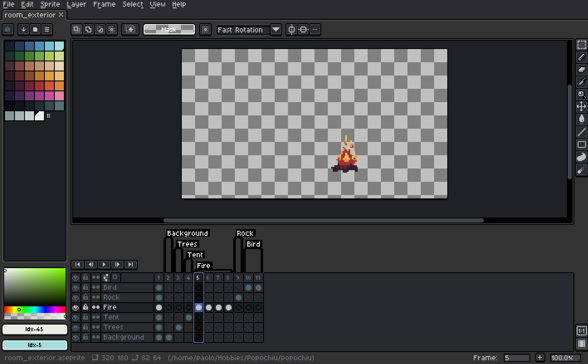Hide the Fire layer
This screenshot has height=364, width=588.
coord(76,308)
